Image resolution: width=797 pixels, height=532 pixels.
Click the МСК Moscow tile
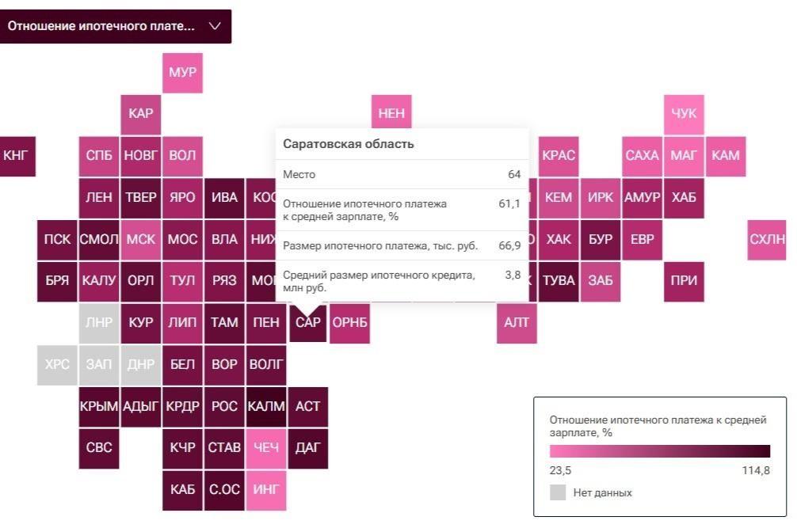(140, 239)
